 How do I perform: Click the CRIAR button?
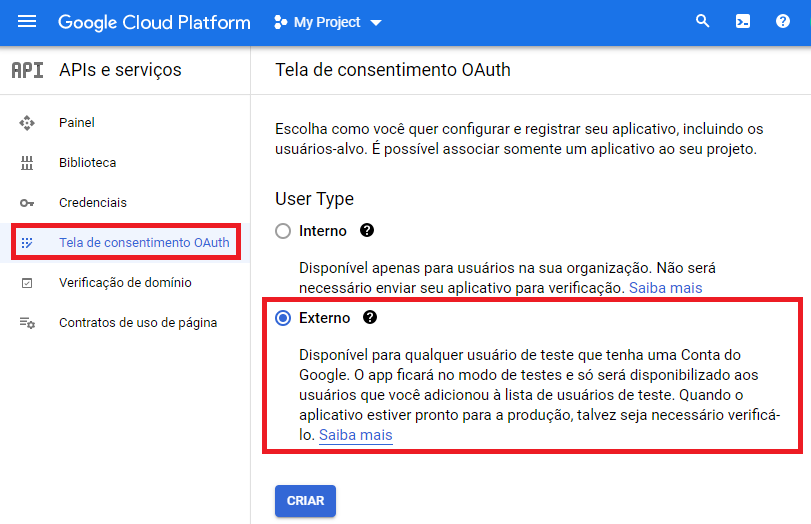click(x=305, y=501)
